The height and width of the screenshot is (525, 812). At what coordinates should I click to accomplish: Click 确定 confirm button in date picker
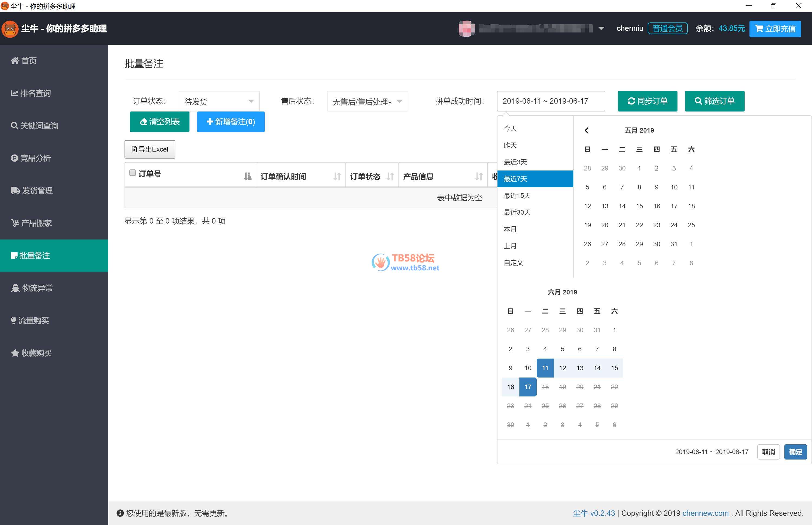coord(795,452)
